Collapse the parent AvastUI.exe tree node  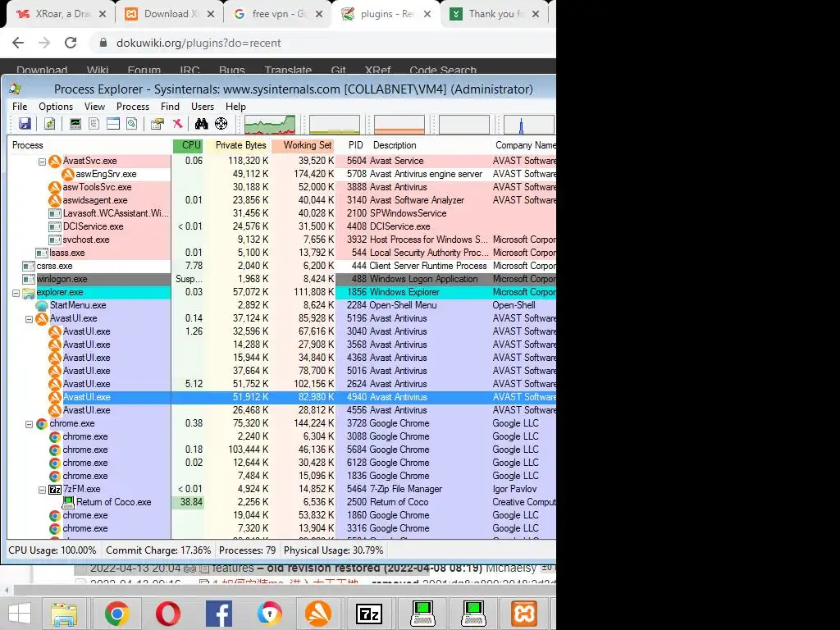click(29, 319)
